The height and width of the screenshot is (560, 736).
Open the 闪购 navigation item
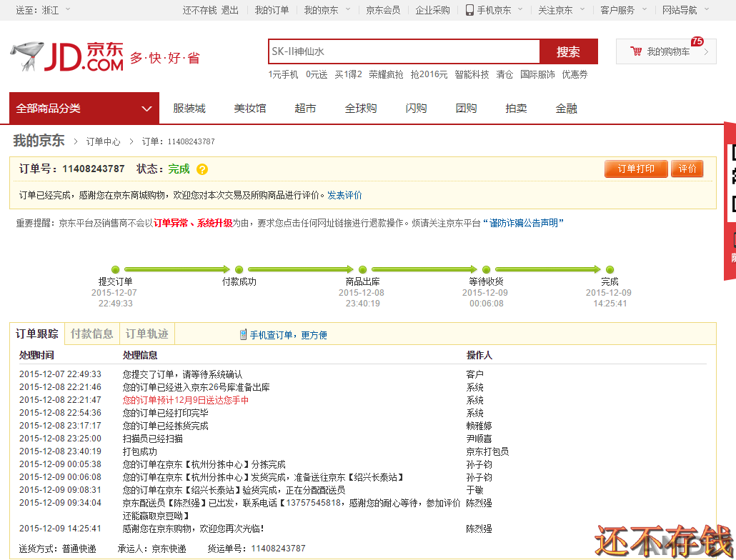pyautogui.click(x=416, y=109)
